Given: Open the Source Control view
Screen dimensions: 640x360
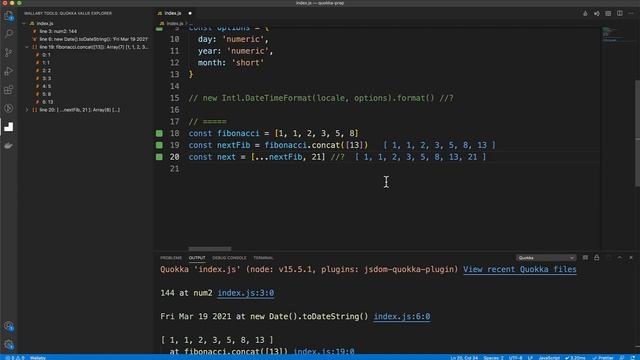Looking at the screenshot, I should click(9, 52).
